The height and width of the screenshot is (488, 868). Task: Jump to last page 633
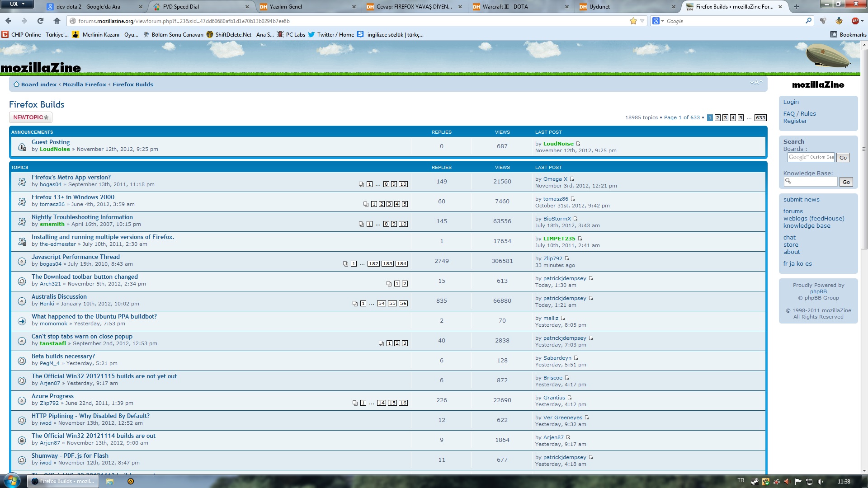(x=760, y=117)
